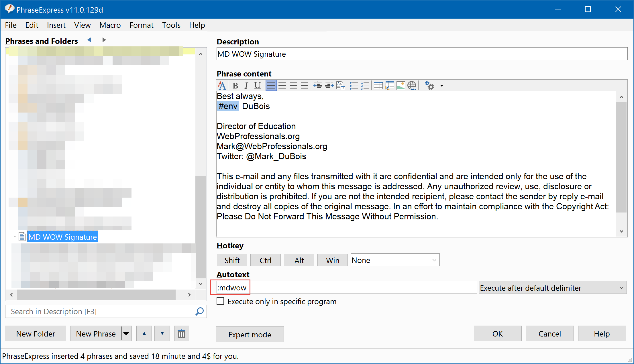Insert a bulleted list
The image size is (634, 364).
point(354,86)
